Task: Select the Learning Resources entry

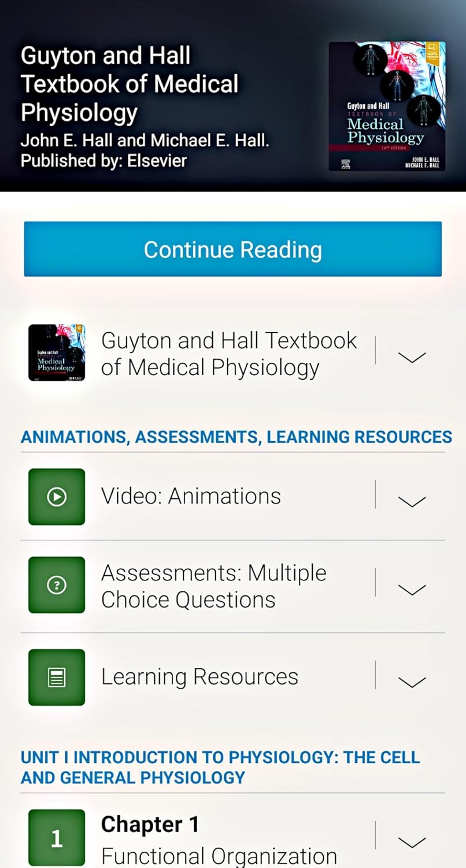Action: [x=199, y=676]
